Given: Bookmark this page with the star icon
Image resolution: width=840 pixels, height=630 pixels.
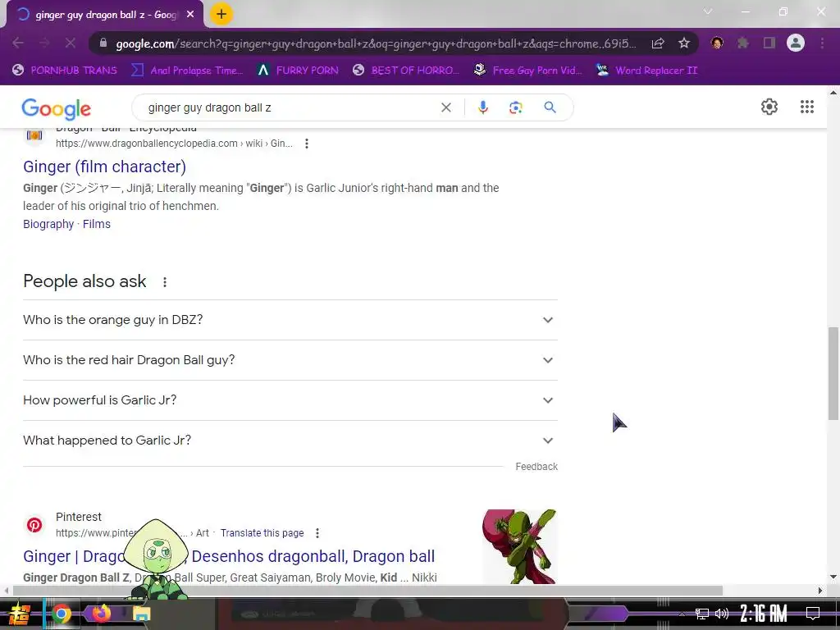Looking at the screenshot, I should click(x=683, y=43).
